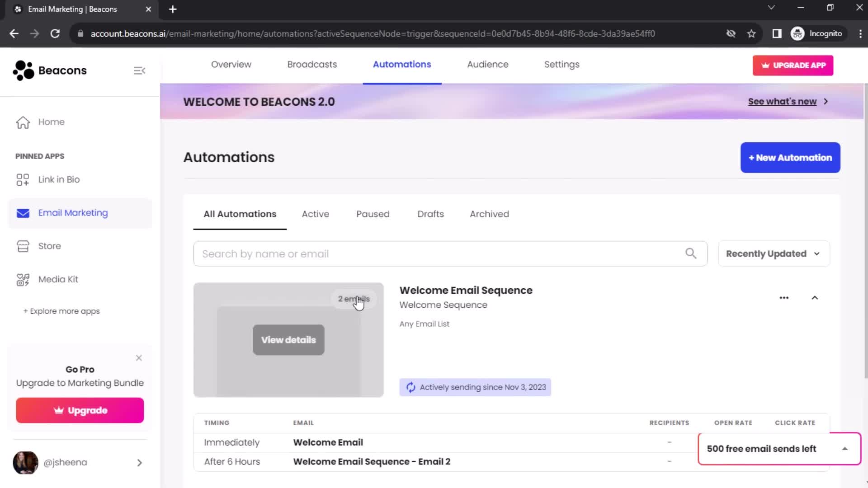Click the Link in Bio sidebar icon
Image resolution: width=868 pixels, height=488 pixels.
[22, 179]
